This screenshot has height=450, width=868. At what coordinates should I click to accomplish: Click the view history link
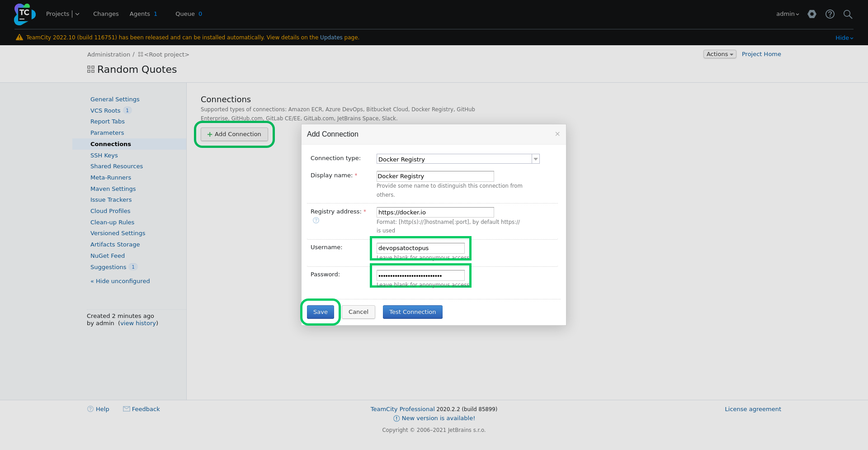pyautogui.click(x=138, y=323)
